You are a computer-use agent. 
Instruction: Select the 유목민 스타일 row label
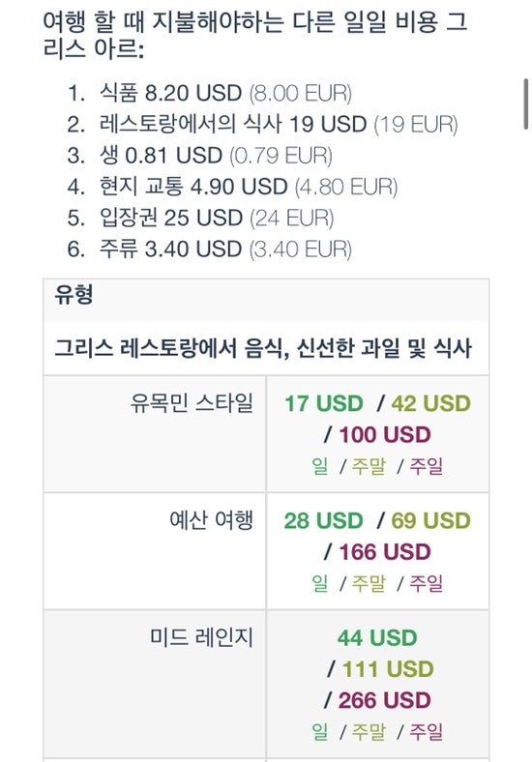pyautogui.click(x=192, y=403)
